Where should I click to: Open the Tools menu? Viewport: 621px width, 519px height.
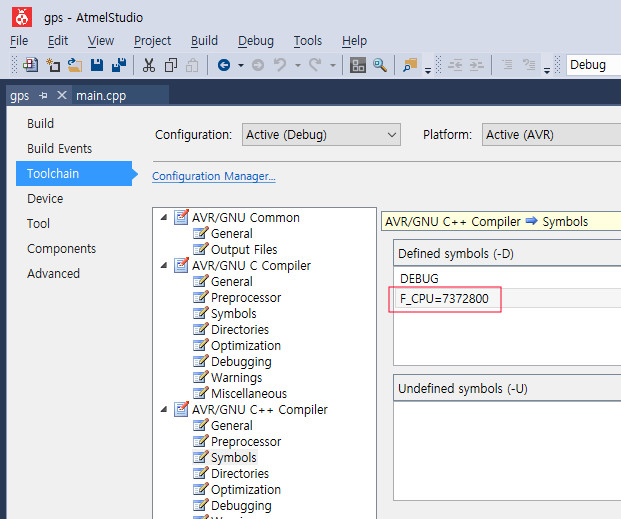(308, 41)
